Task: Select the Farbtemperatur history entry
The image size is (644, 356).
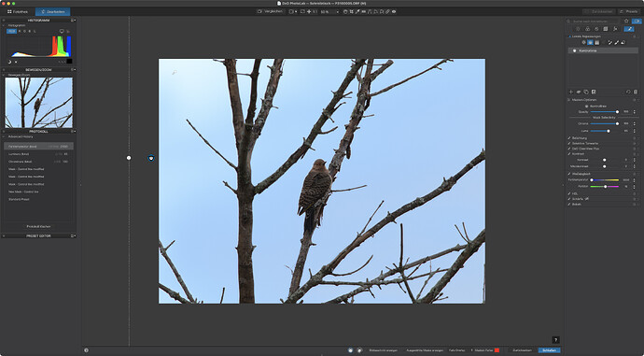Action: (38, 146)
